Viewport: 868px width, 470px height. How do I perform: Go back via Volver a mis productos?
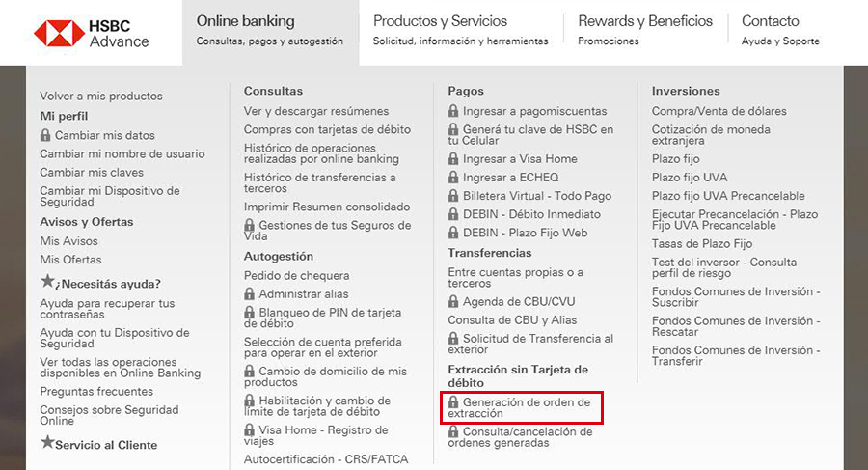click(x=101, y=96)
